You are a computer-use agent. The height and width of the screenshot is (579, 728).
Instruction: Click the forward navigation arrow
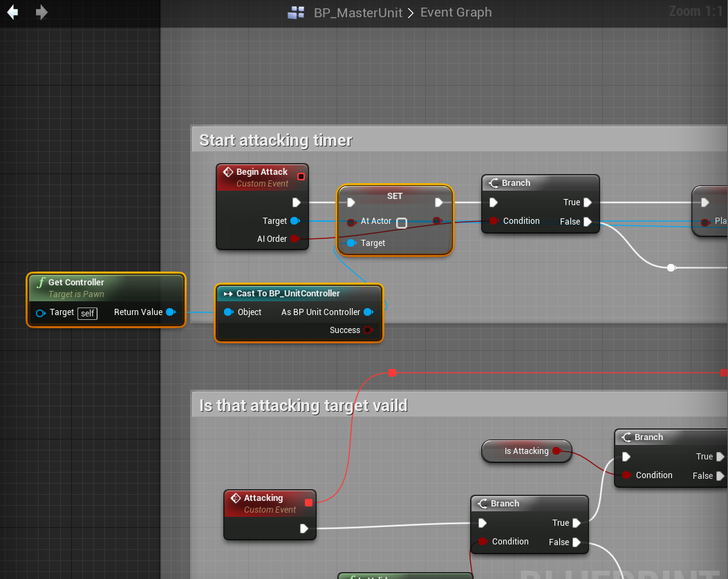[41, 12]
